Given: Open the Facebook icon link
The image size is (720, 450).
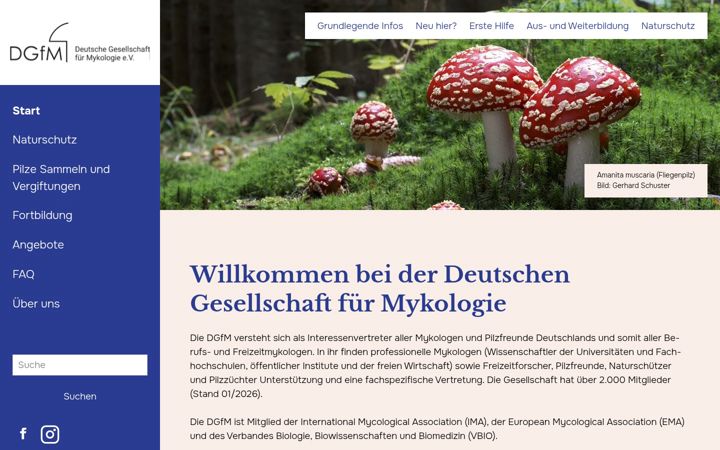Looking at the screenshot, I should pos(23,434).
